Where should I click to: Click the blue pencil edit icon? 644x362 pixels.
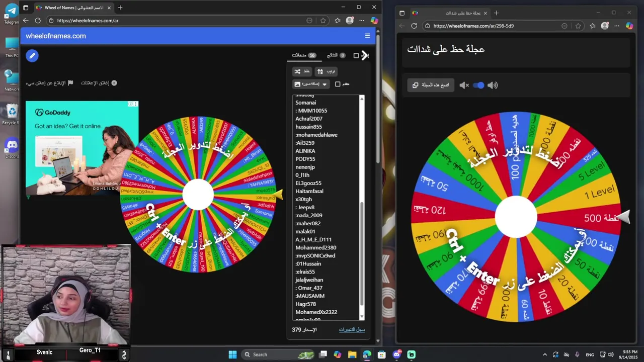(x=32, y=56)
